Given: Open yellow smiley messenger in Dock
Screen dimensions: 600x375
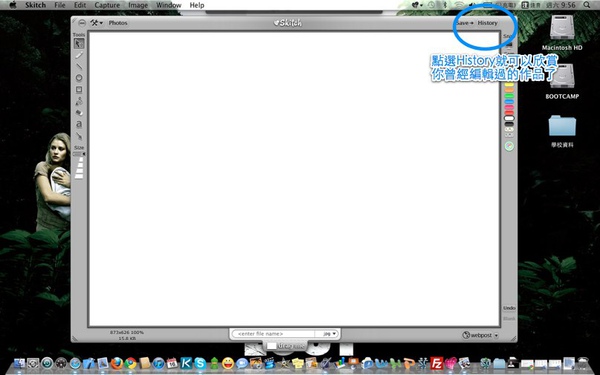Looking at the screenshot, I should tap(228, 363).
